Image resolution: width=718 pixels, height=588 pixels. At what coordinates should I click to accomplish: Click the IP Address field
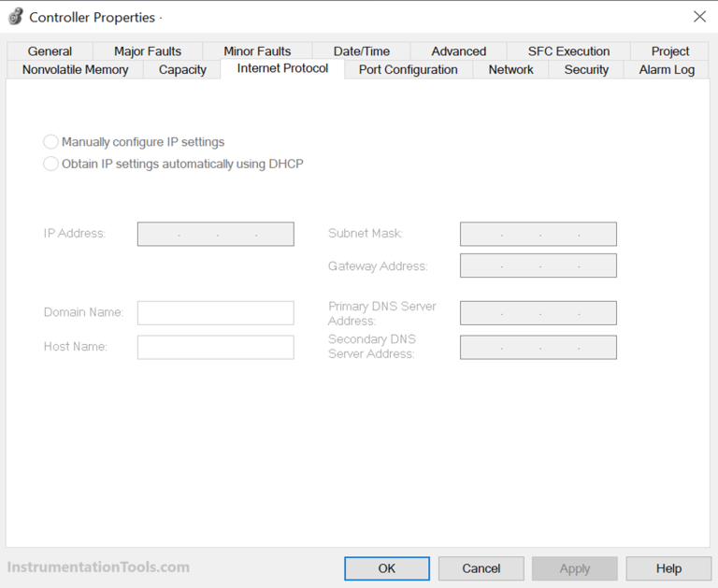click(x=216, y=234)
